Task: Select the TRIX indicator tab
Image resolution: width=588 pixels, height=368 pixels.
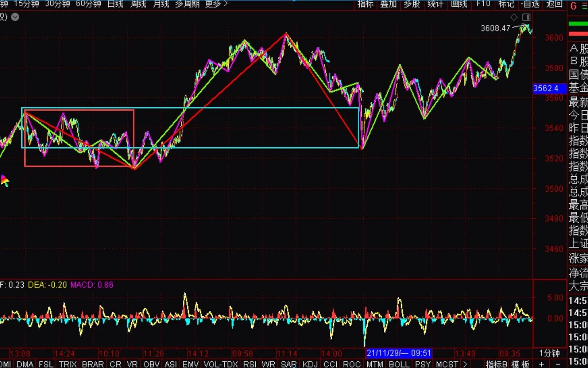Action: point(68,364)
